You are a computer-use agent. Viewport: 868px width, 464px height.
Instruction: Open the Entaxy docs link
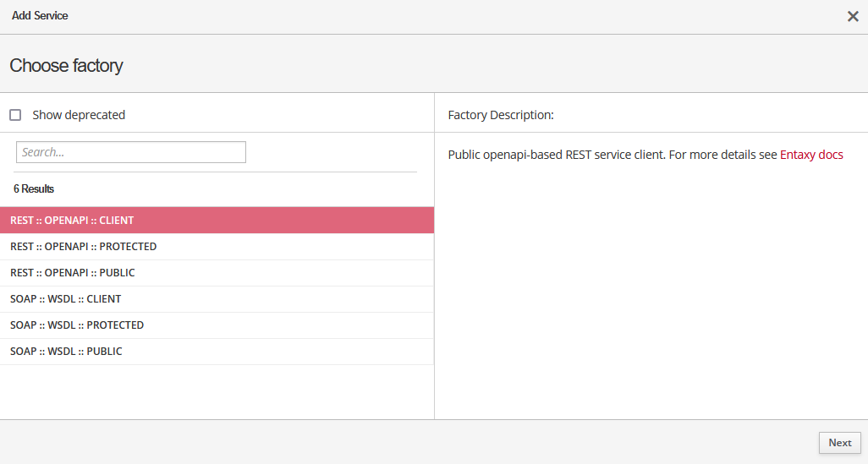coord(811,155)
